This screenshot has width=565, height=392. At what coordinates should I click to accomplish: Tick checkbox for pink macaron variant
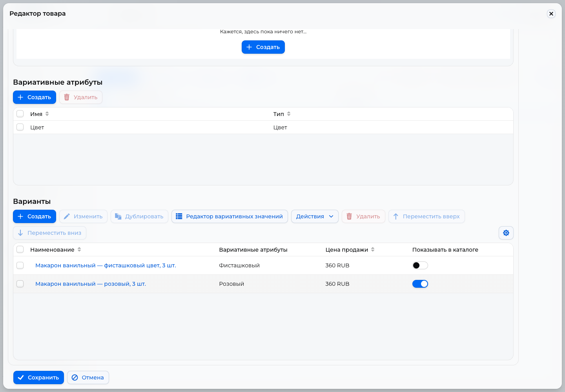click(x=20, y=284)
